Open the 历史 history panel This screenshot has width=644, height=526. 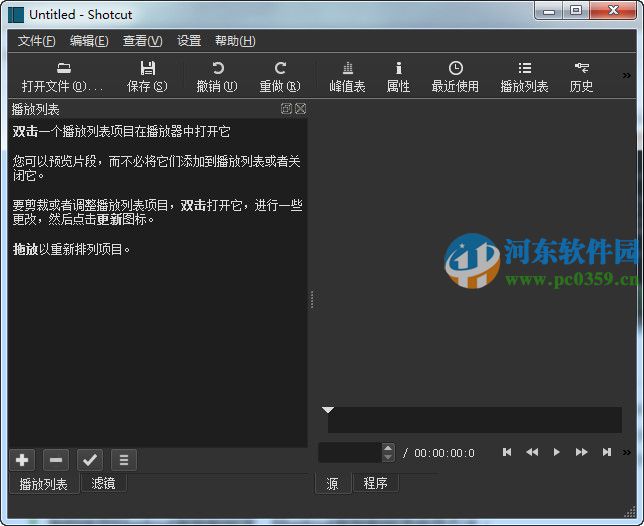point(582,77)
